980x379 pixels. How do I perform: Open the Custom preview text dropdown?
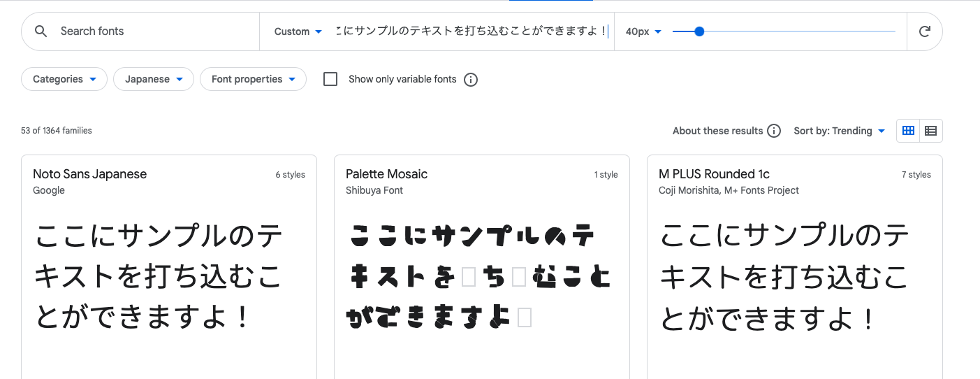(298, 31)
